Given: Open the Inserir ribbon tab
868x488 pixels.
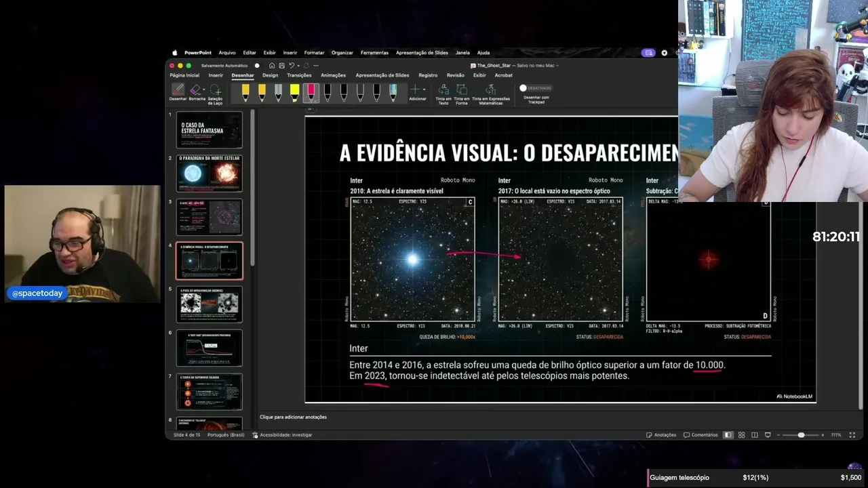Looking at the screenshot, I should pos(216,75).
